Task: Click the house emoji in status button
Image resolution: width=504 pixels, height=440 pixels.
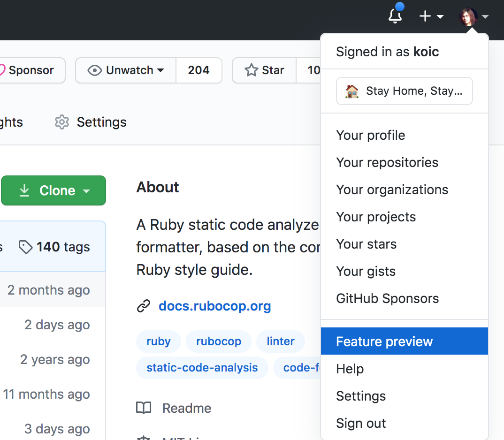Action: click(x=351, y=91)
